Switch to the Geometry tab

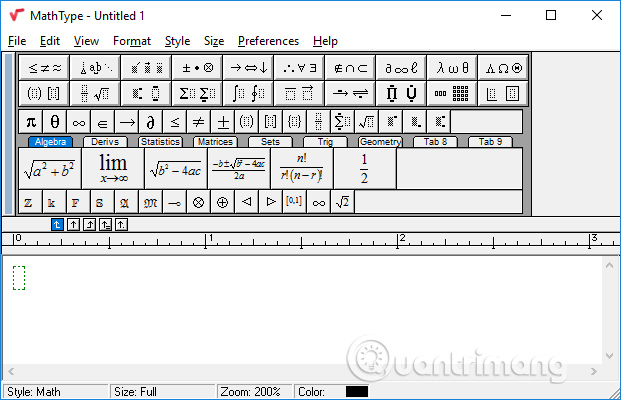pos(380,142)
